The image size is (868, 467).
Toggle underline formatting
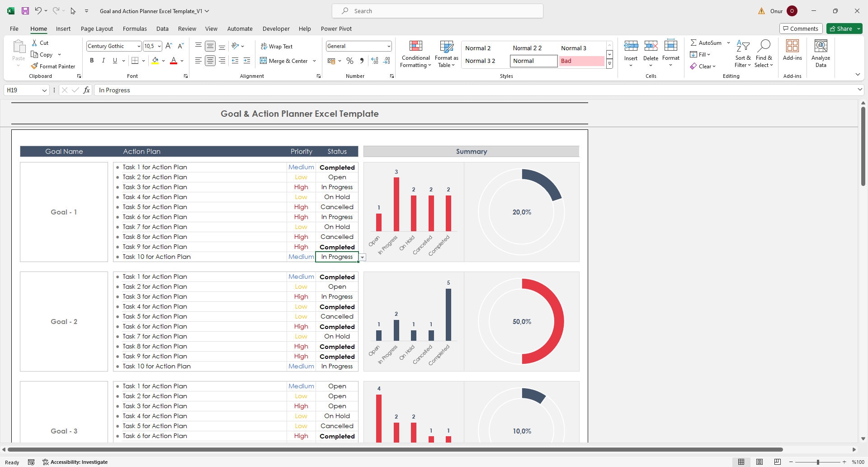pos(114,60)
